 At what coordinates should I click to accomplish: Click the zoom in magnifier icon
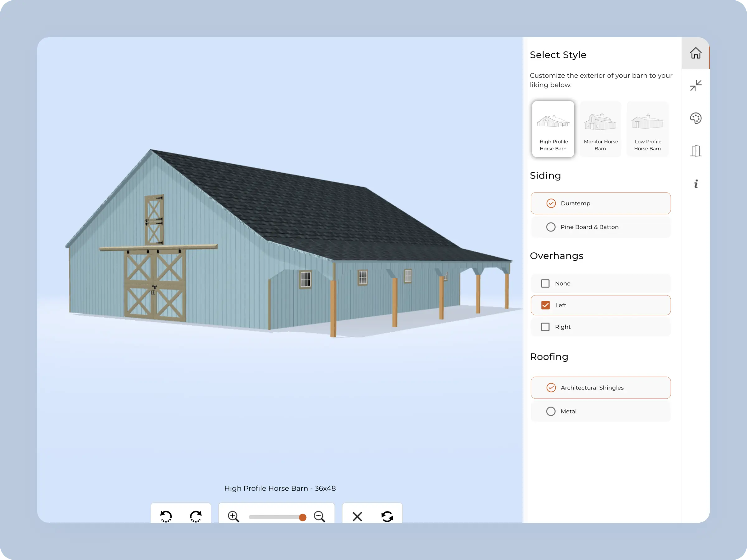233,516
